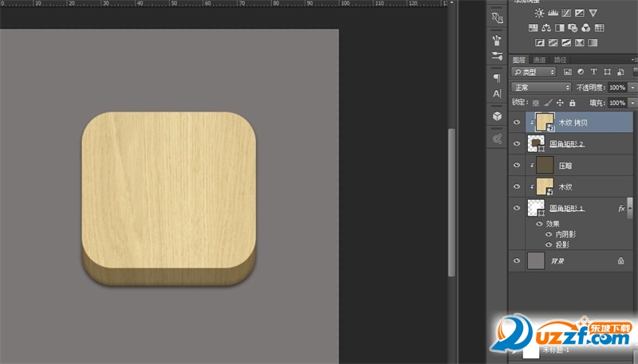This screenshot has height=364, width=638.
Task: Open the Paragraph panel icon
Action: point(497,77)
